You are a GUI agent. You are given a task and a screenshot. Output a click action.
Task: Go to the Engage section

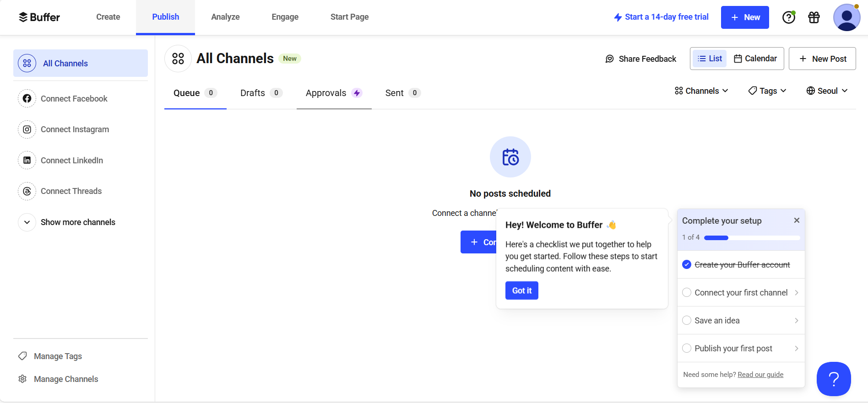click(285, 17)
